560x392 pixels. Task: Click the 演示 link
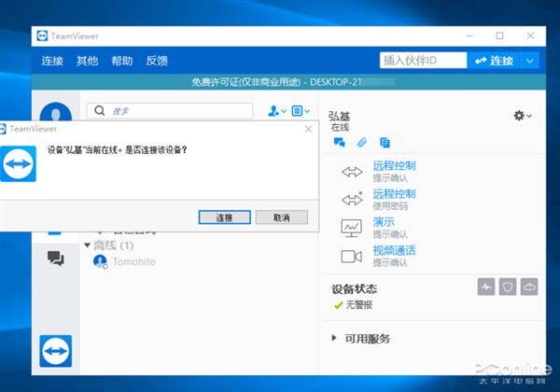pos(384,222)
